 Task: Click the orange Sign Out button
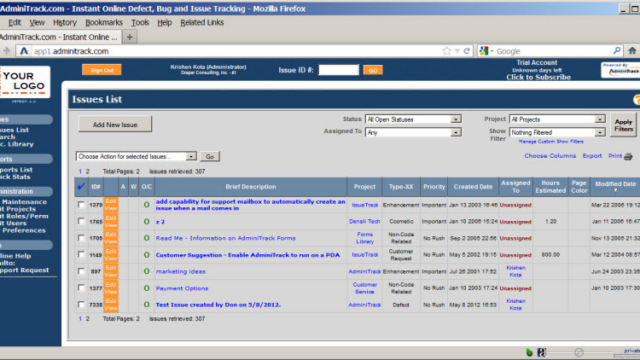(x=102, y=70)
